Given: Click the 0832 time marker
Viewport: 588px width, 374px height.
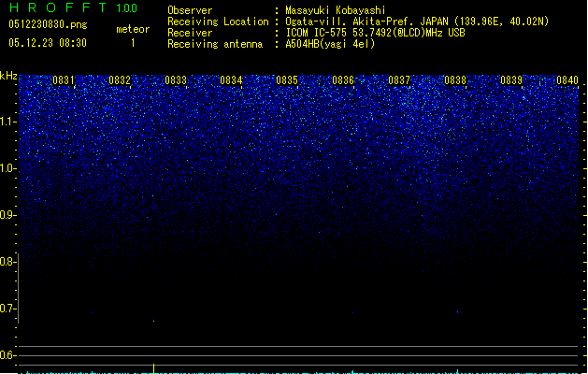Looking at the screenshot, I should click(x=120, y=80).
